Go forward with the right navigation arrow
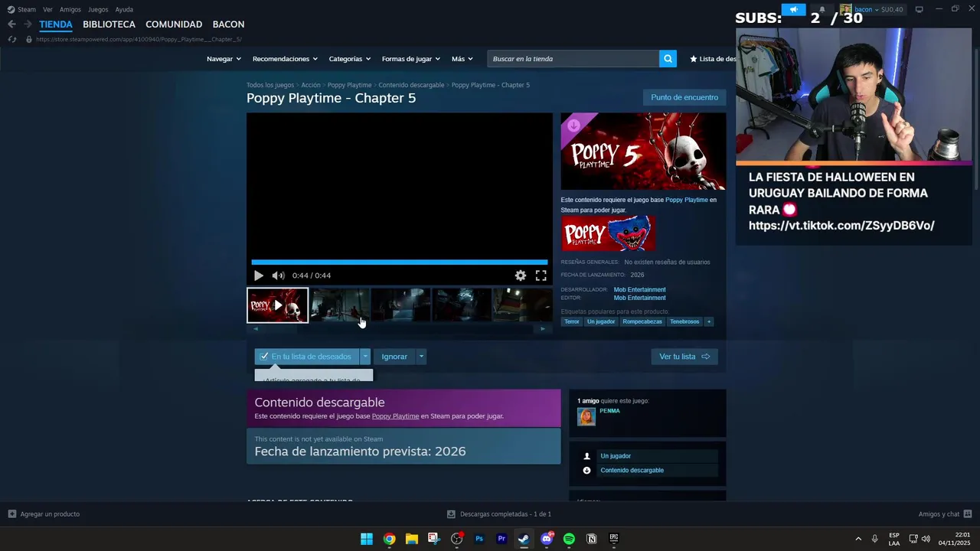The height and width of the screenshot is (551, 980). coord(28,24)
